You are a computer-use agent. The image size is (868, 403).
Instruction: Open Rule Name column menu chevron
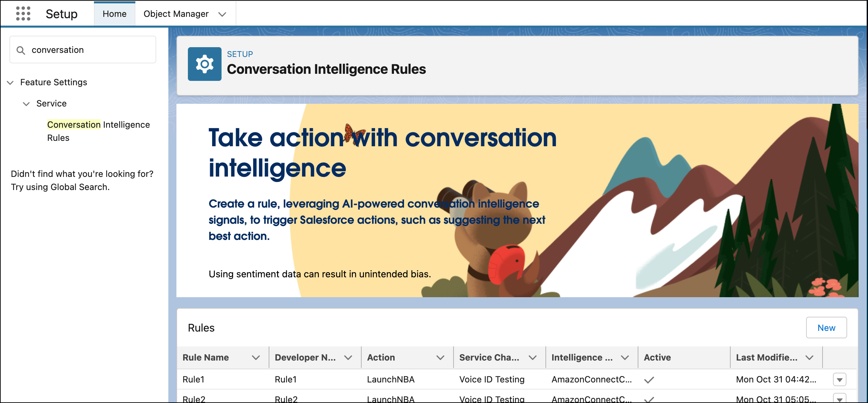[256, 358]
